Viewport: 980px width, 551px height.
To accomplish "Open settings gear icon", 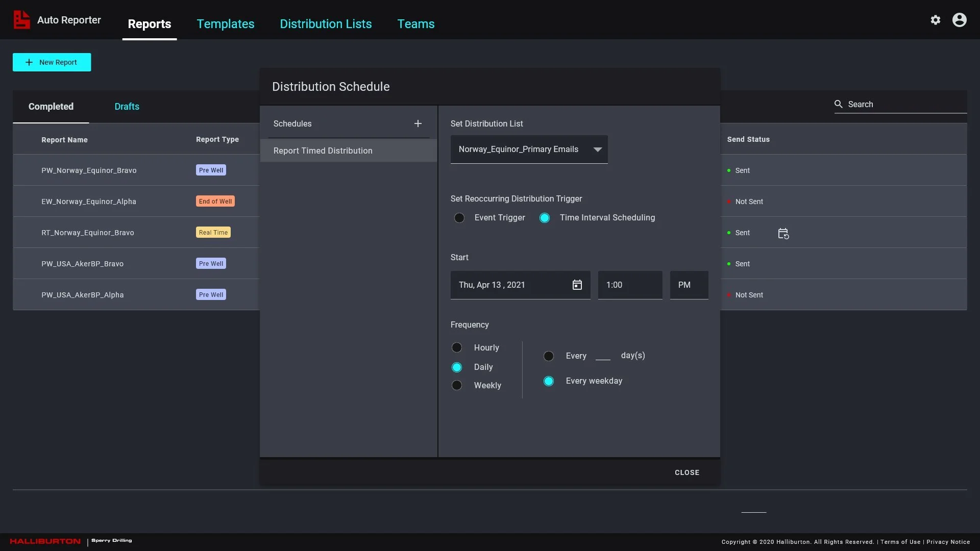I will (x=935, y=20).
